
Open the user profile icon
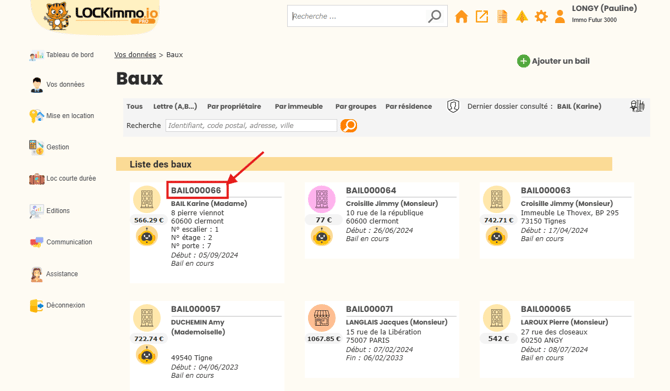(560, 17)
